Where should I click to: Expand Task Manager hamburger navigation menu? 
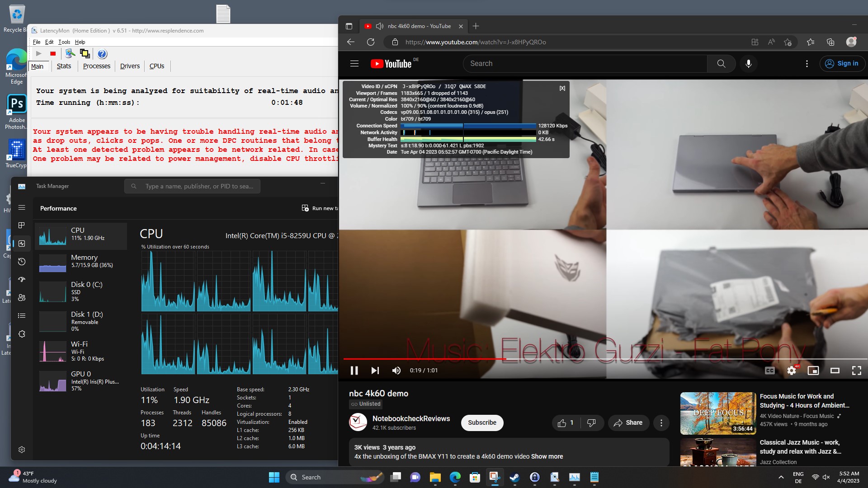pos(22,208)
